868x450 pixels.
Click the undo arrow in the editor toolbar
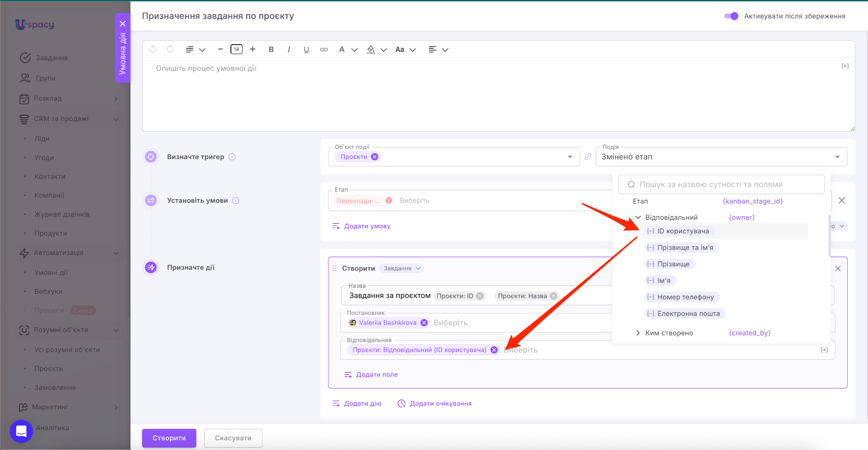153,49
